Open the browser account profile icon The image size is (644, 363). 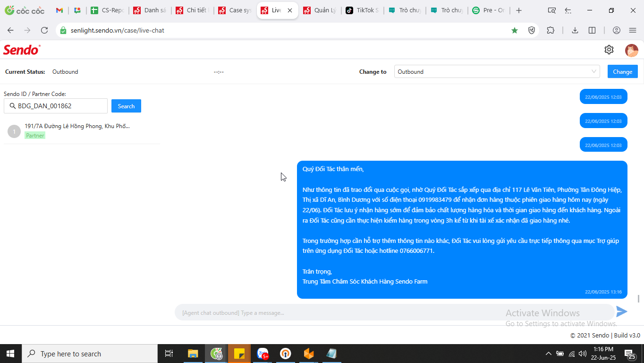616,30
